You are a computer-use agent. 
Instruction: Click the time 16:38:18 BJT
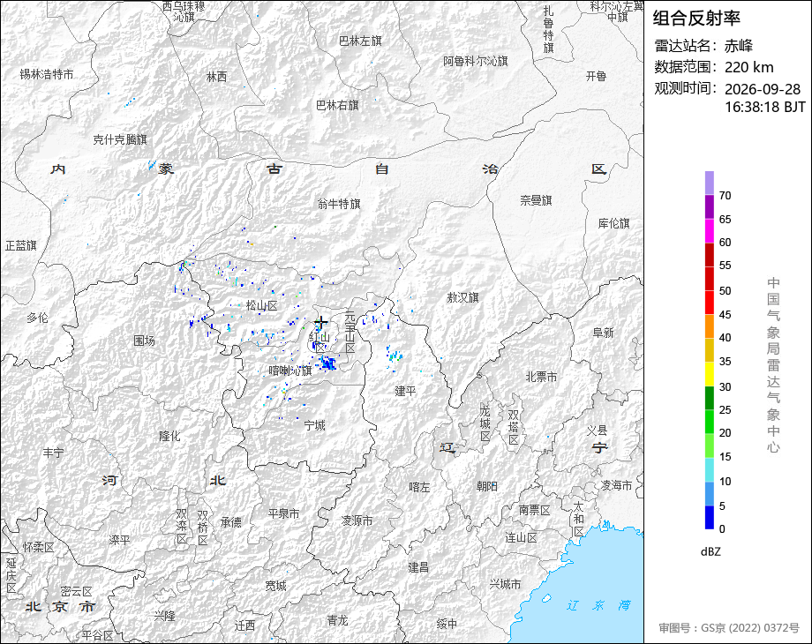tap(765, 107)
